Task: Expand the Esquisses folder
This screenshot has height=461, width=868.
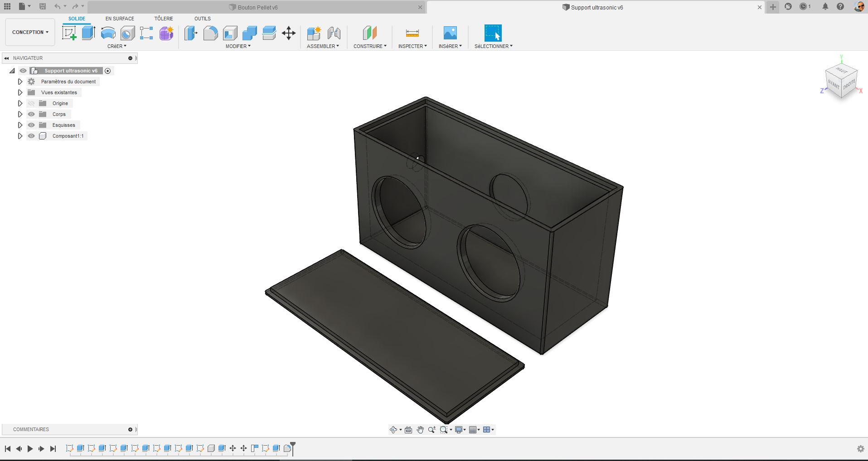Action: coord(20,125)
